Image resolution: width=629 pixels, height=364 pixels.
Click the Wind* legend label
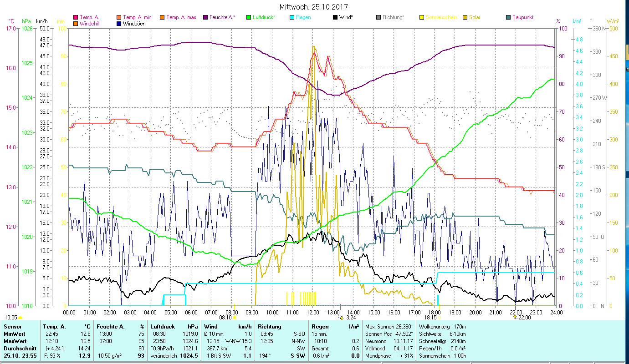pos(346,17)
